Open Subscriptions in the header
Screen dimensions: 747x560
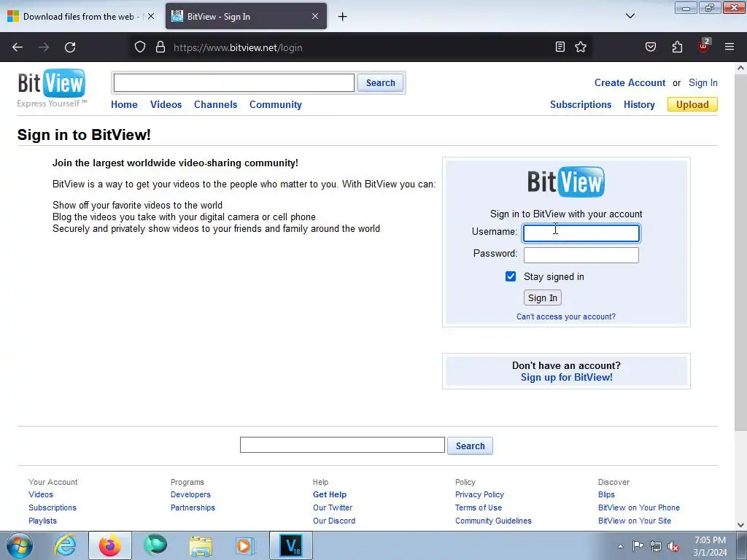point(581,105)
